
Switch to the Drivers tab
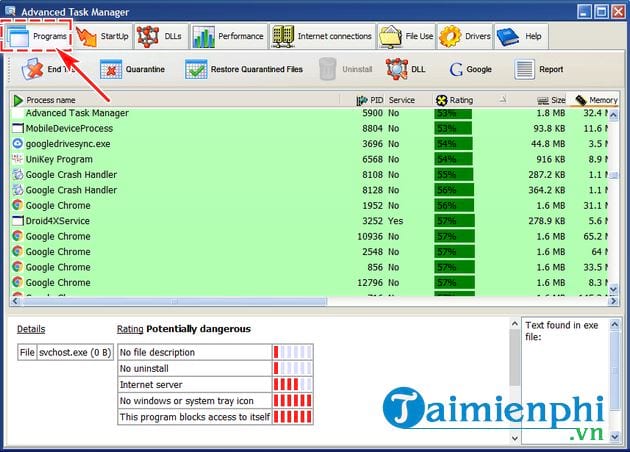click(x=464, y=37)
